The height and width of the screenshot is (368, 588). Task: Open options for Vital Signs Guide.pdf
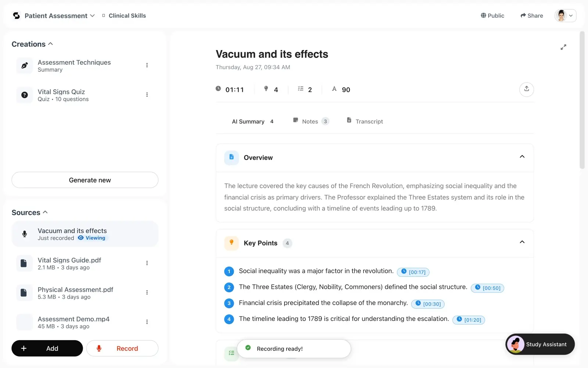(x=147, y=263)
